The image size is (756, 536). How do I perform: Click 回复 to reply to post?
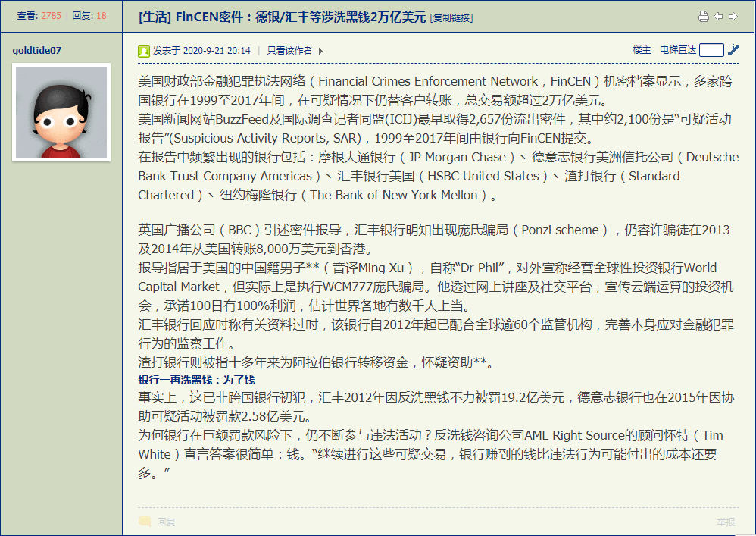[x=166, y=522]
